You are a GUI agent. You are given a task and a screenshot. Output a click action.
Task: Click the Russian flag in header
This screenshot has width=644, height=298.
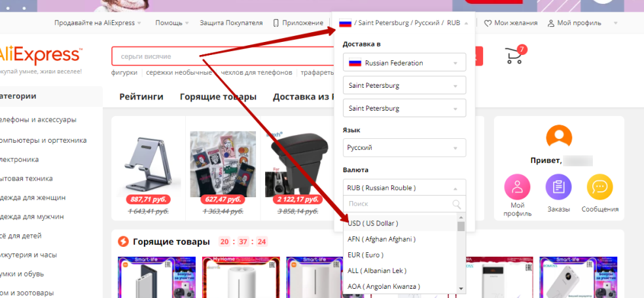point(345,23)
